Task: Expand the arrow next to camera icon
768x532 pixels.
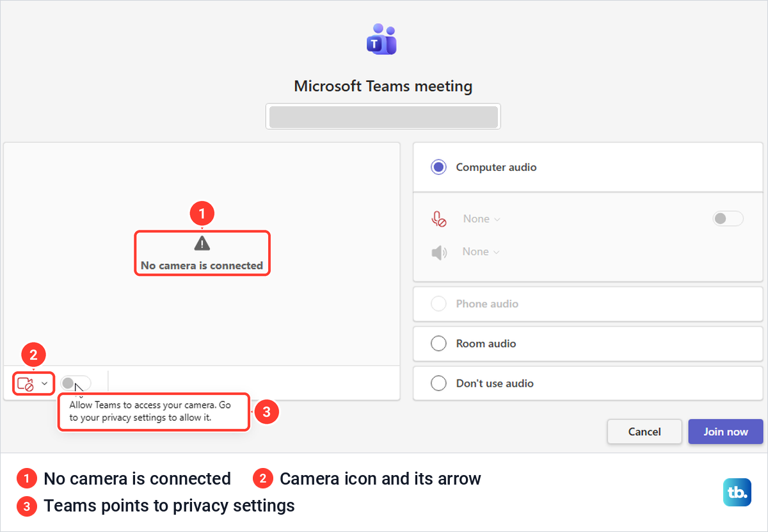Action: (x=44, y=383)
